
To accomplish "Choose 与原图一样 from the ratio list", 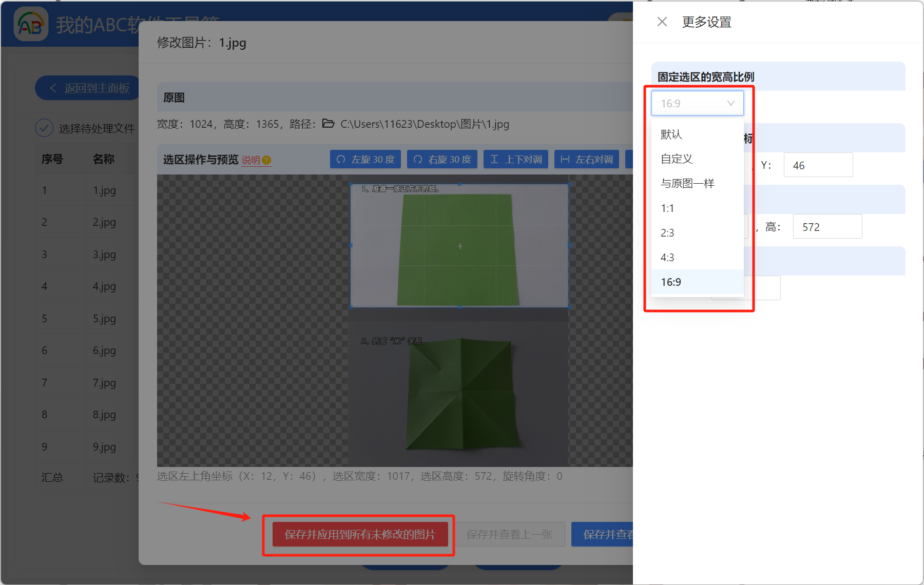I will (x=687, y=183).
